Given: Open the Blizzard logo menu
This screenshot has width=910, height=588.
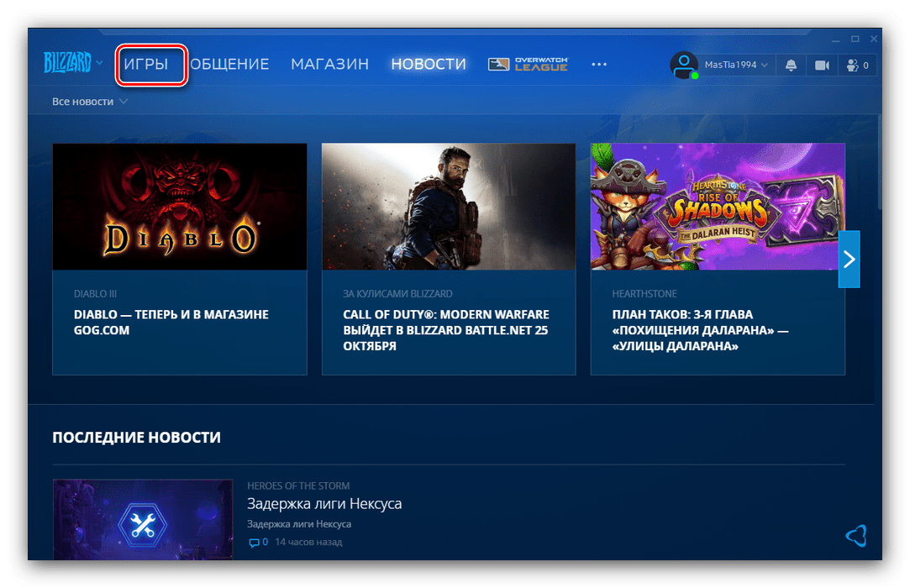Looking at the screenshot, I should click(x=71, y=63).
